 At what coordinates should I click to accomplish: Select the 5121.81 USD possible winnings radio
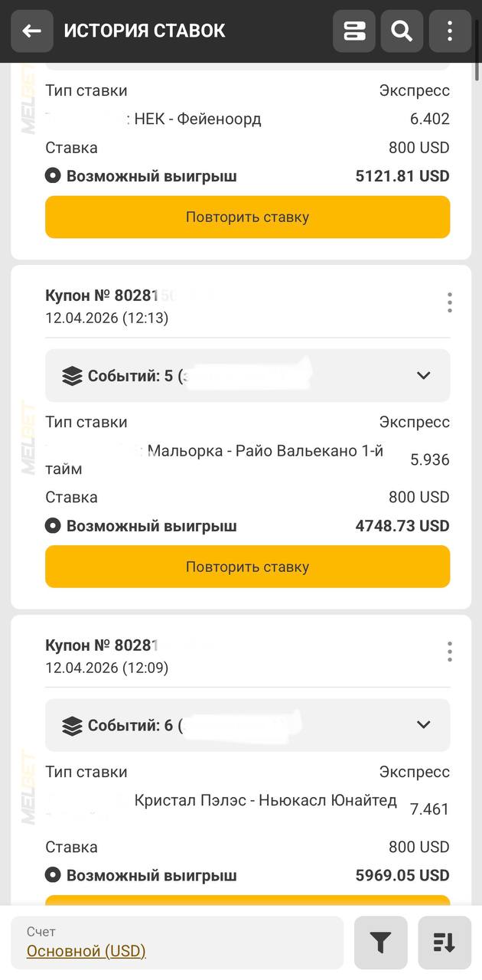coord(53,176)
